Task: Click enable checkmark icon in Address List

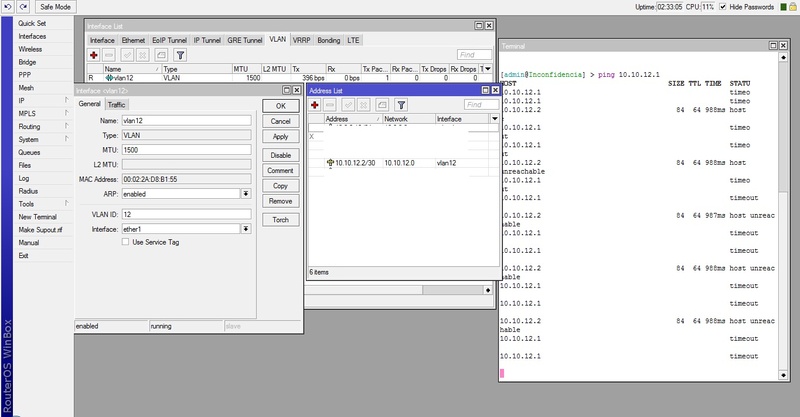Action: [x=348, y=105]
